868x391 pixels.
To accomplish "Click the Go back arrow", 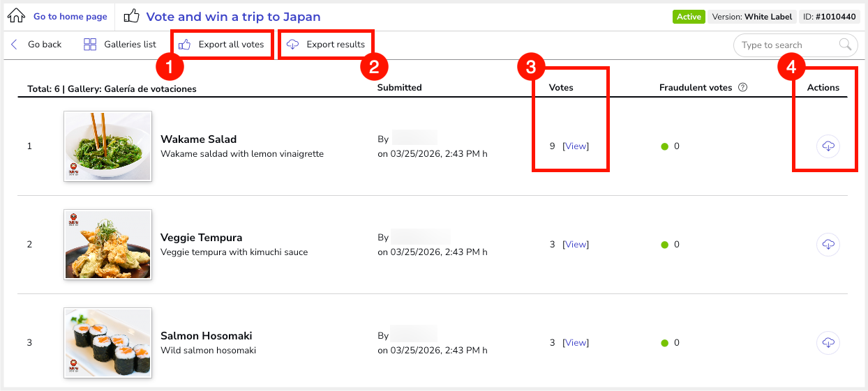I will tap(14, 45).
